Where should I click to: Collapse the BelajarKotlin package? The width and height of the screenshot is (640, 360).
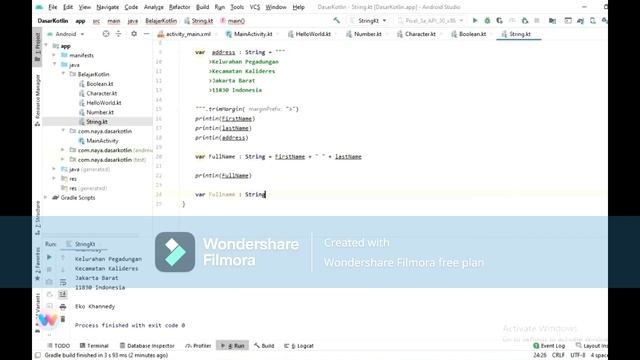pyautogui.click(x=63, y=74)
